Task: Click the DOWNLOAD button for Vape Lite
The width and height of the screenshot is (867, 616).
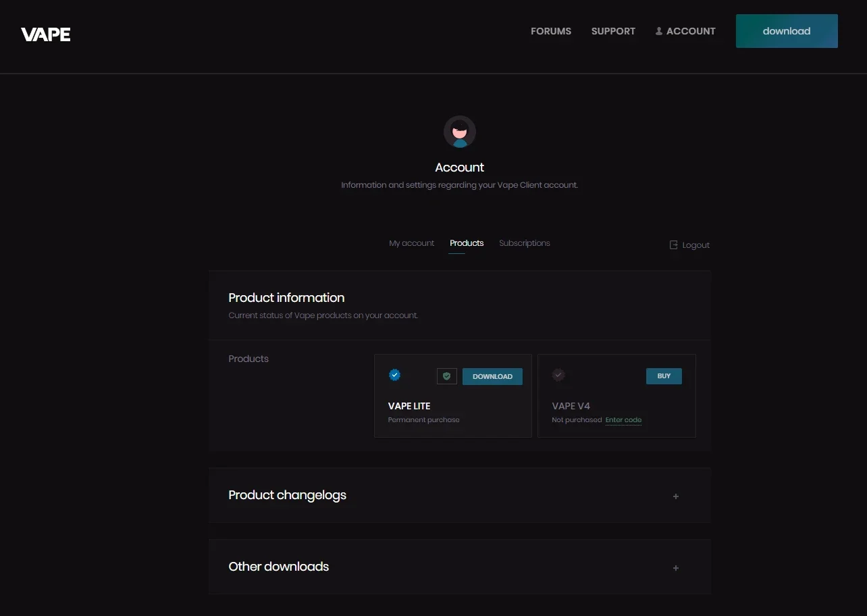Action: point(492,376)
